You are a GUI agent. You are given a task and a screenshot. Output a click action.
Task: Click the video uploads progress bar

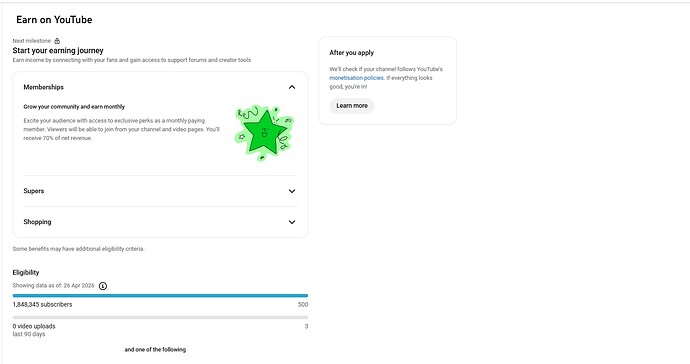pyautogui.click(x=160, y=317)
